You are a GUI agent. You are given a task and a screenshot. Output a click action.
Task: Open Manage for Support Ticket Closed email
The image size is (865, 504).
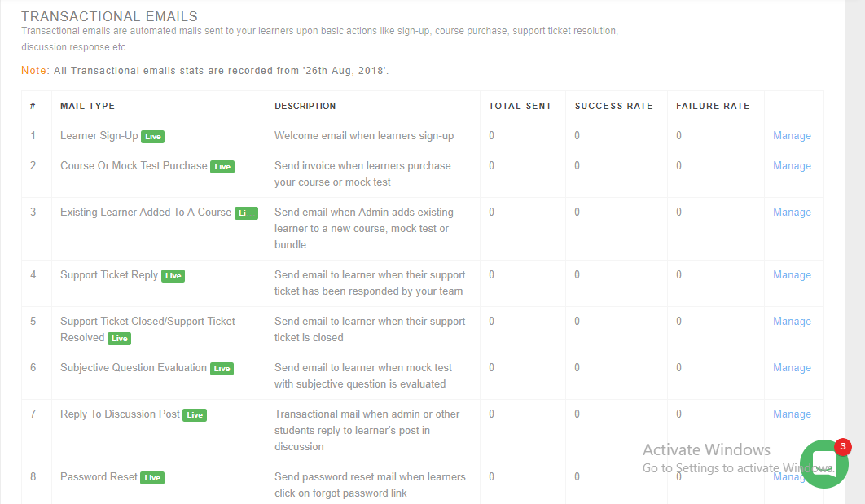792,321
